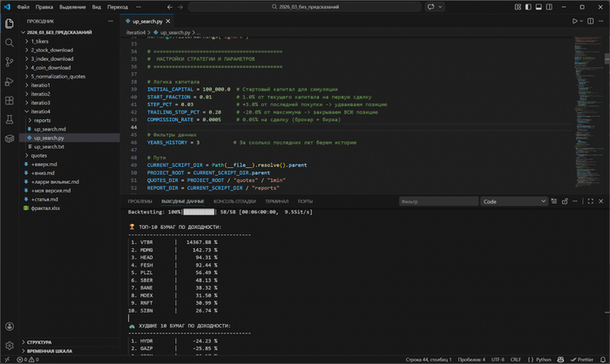Clear the output with the list icon
610x364 pixels.
554,201
